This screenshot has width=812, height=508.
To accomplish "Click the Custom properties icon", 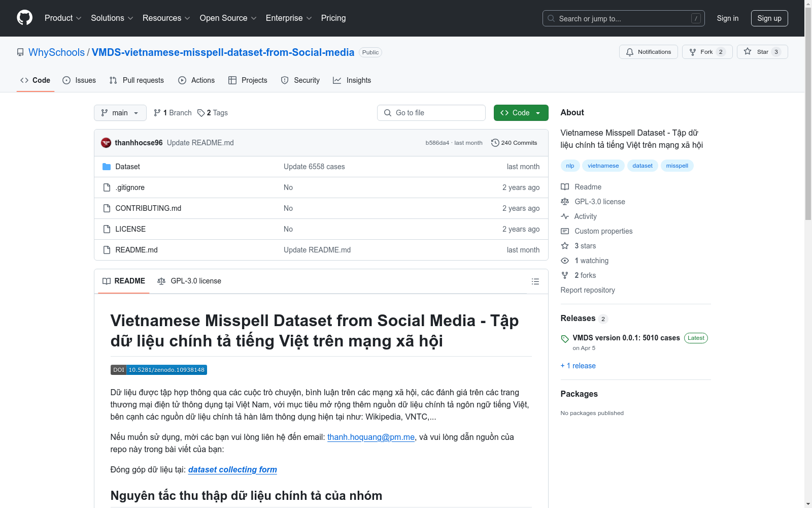I will [565, 231].
